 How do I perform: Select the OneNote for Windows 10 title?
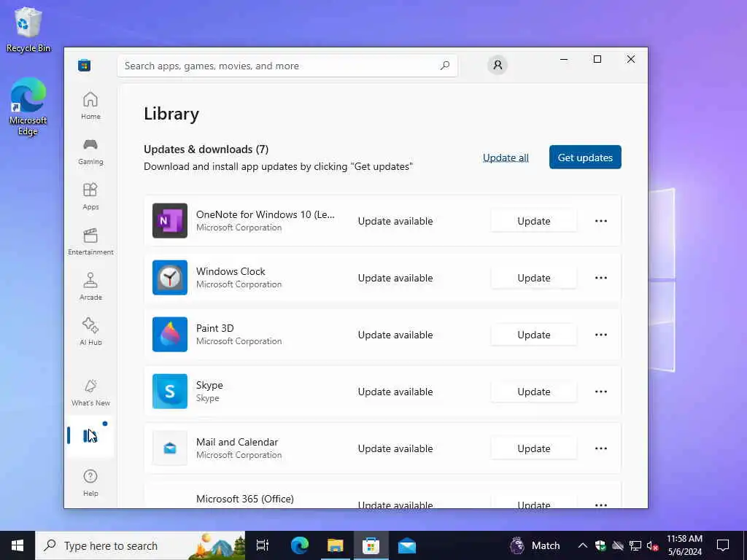[266, 215]
